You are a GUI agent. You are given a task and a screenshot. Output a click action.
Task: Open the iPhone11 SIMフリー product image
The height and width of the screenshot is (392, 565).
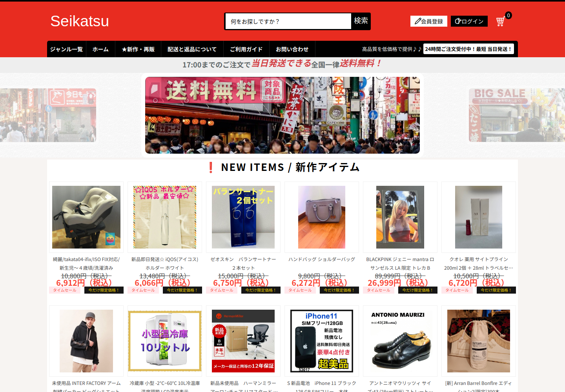pyautogui.click(x=322, y=341)
